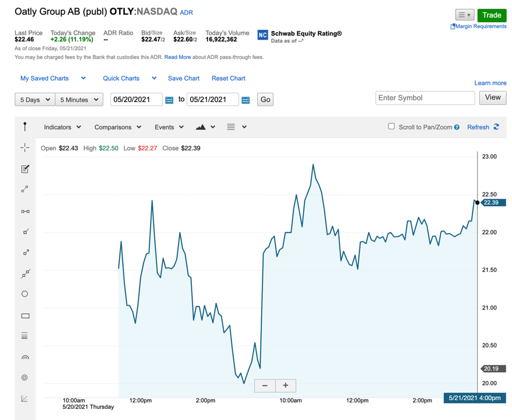Image resolution: width=512 pixels, height=420 pixels.
Task: Open the 5 Minutes interval dropdown
Action: [x=79, y=100]
